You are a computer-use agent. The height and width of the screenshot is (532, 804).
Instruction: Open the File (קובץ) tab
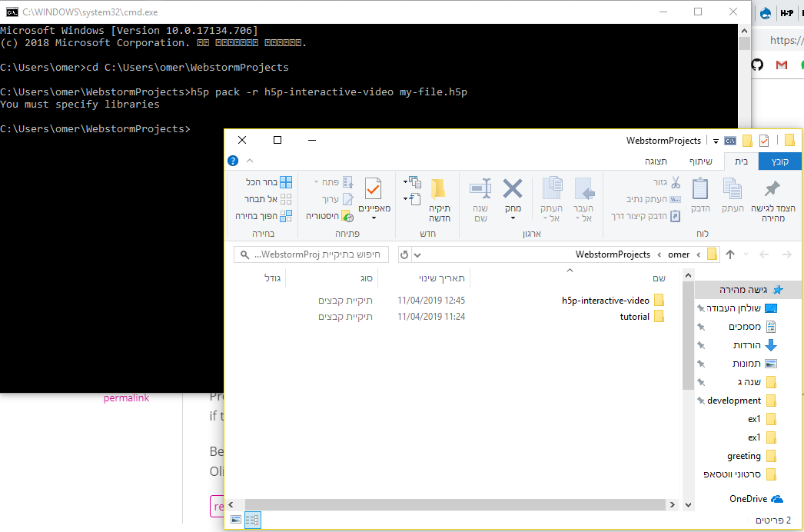[x=780, y=161]
